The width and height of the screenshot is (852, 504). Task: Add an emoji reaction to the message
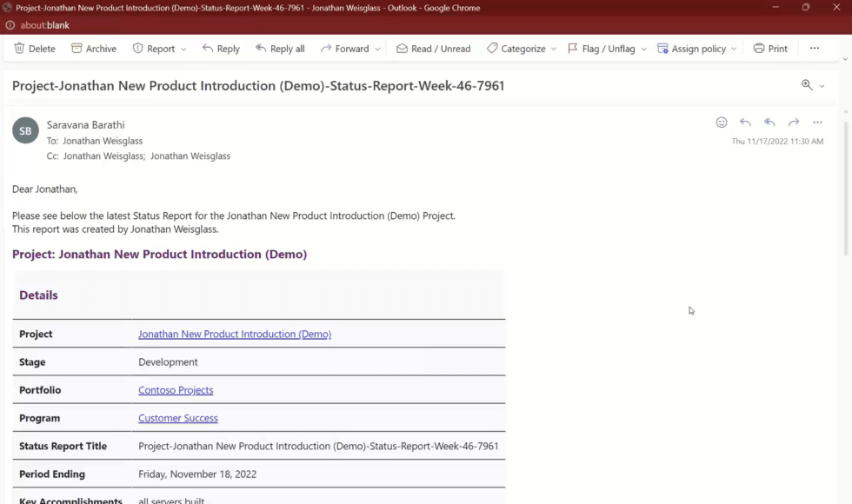[722, 123]
